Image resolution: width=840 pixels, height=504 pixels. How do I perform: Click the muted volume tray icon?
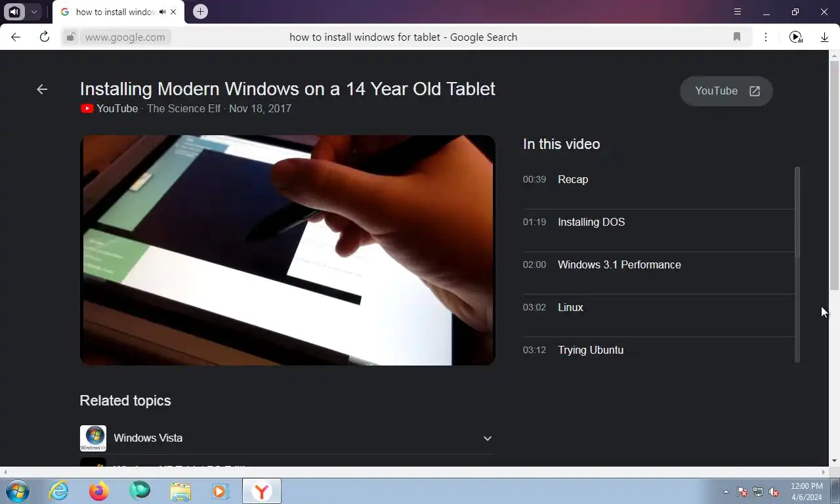pos(774,492)
